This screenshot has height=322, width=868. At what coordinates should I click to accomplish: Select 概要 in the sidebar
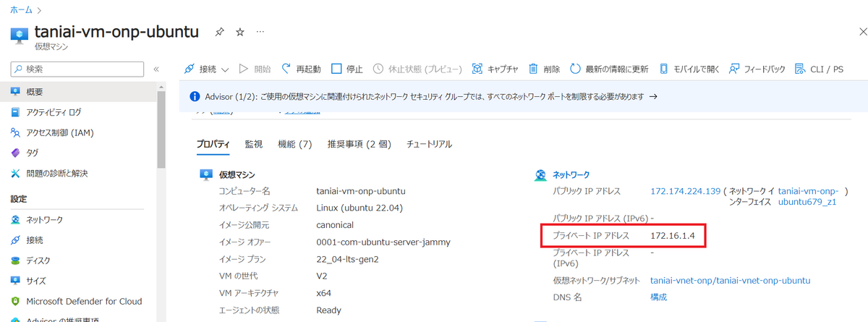77,92
